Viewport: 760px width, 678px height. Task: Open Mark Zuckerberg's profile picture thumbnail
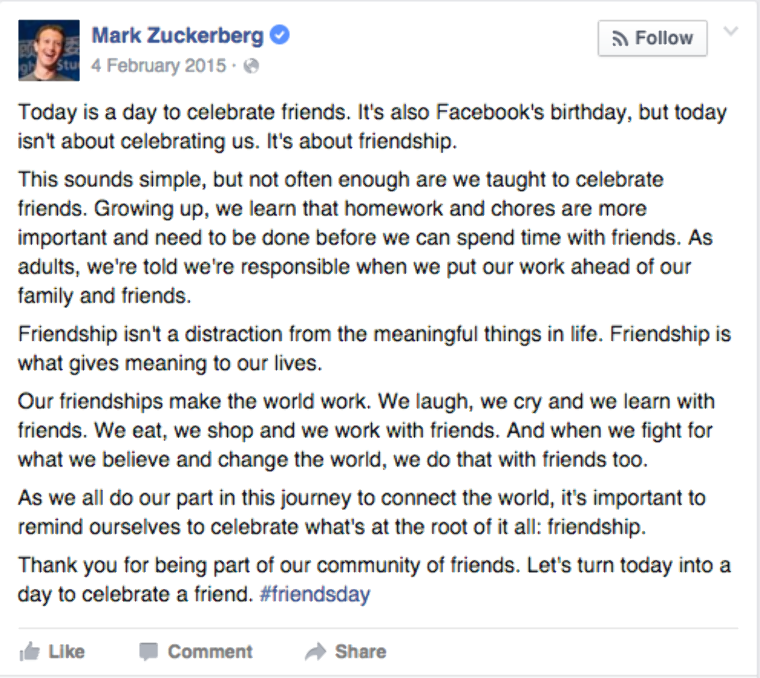point(49,50)
